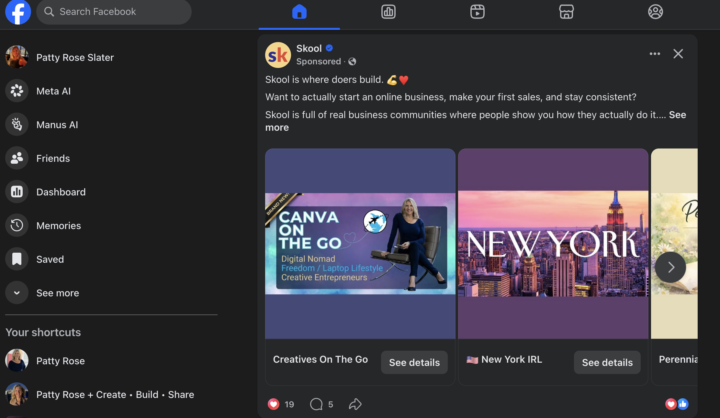The height and width of the screenshot is (418, 720).
Task: Advance the carousel with the next arrow
Action: [670, 267]
